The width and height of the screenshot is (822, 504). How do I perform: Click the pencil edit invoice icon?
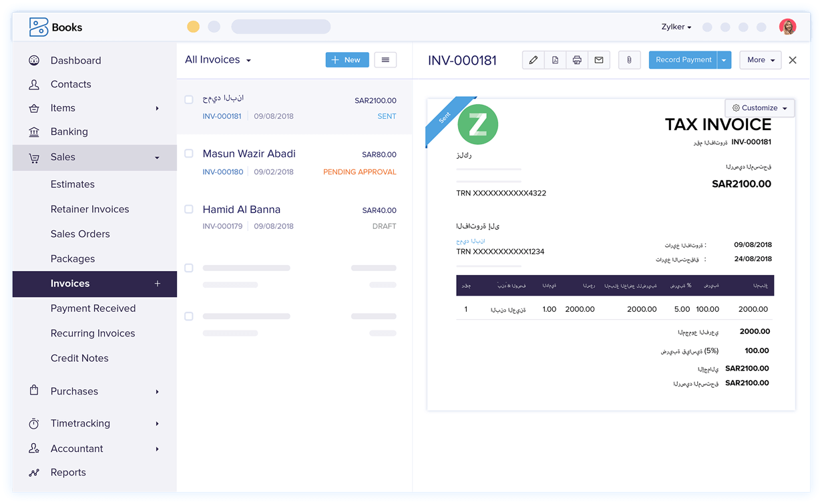(x=533, y=60)
